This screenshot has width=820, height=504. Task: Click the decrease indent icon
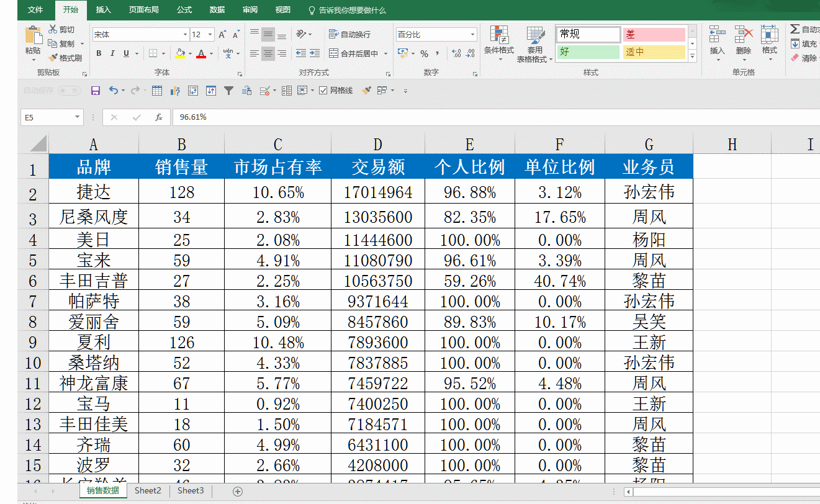pos(301,54)
